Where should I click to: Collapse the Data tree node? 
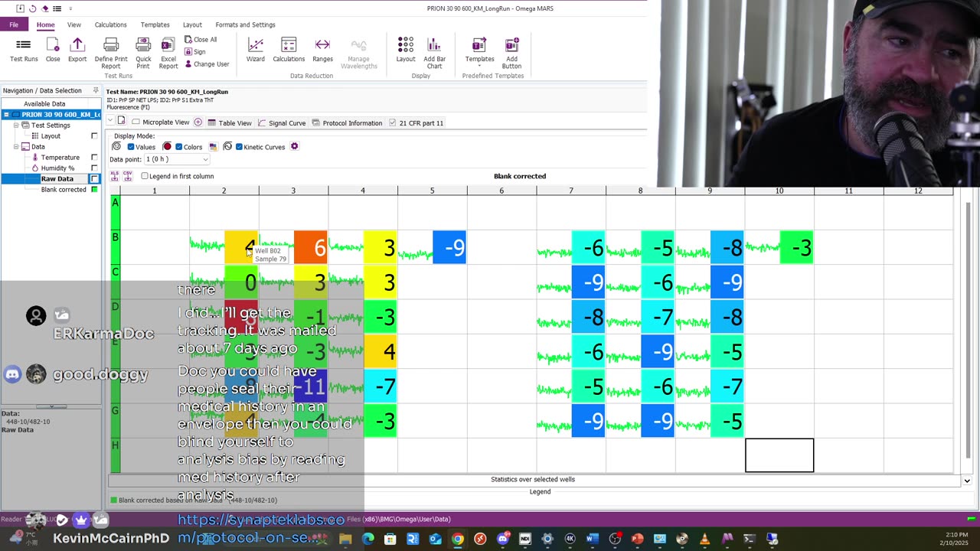17,146
